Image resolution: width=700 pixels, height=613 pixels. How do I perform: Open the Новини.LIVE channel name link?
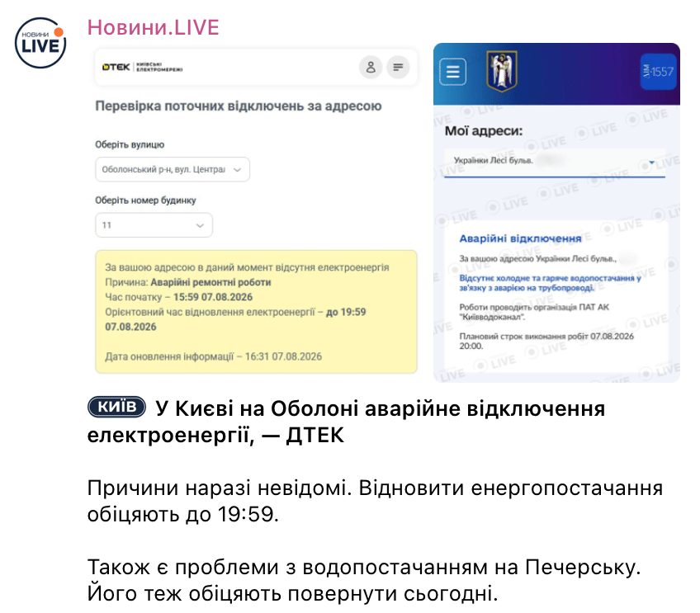154,27
